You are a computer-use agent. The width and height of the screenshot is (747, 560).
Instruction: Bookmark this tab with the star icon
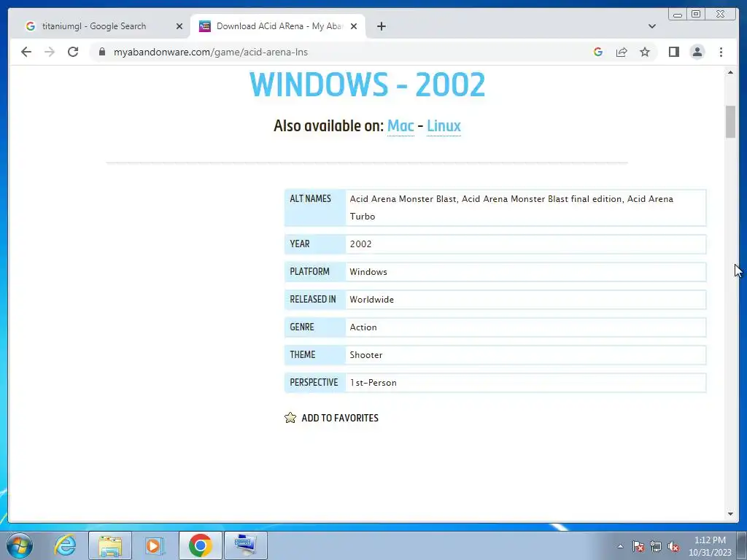(645, 52)
